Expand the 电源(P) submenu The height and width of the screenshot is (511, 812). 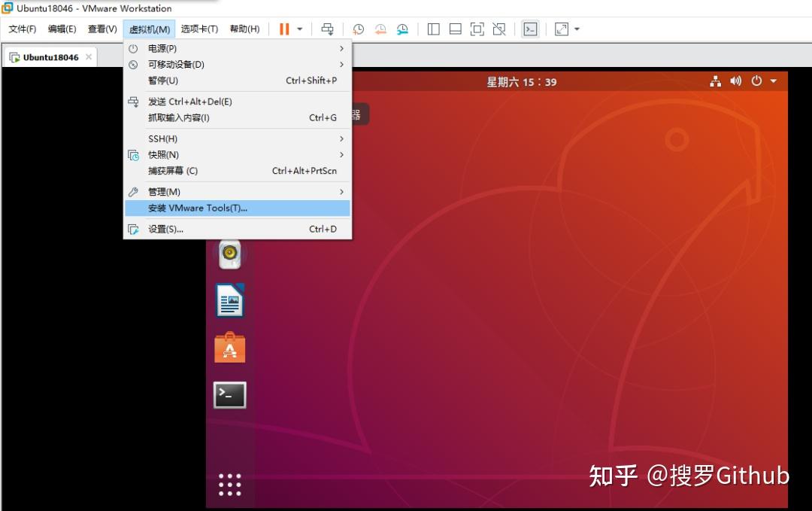[x=238, y=48]
